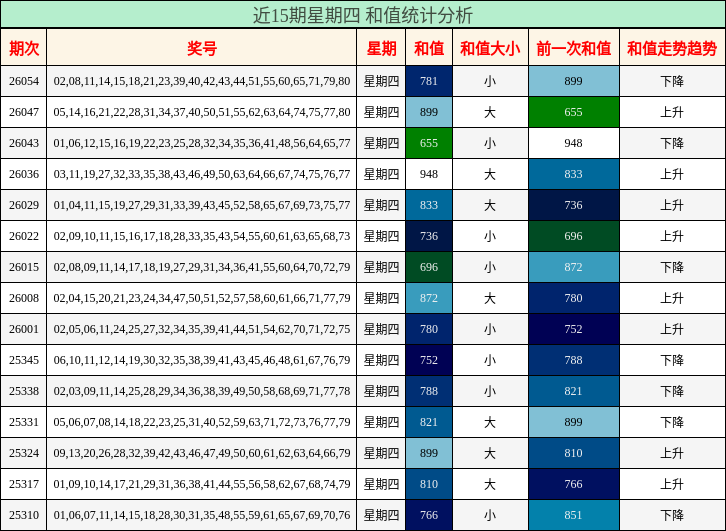Select 和值 cell 752 in row 25345

click(429, 360)
